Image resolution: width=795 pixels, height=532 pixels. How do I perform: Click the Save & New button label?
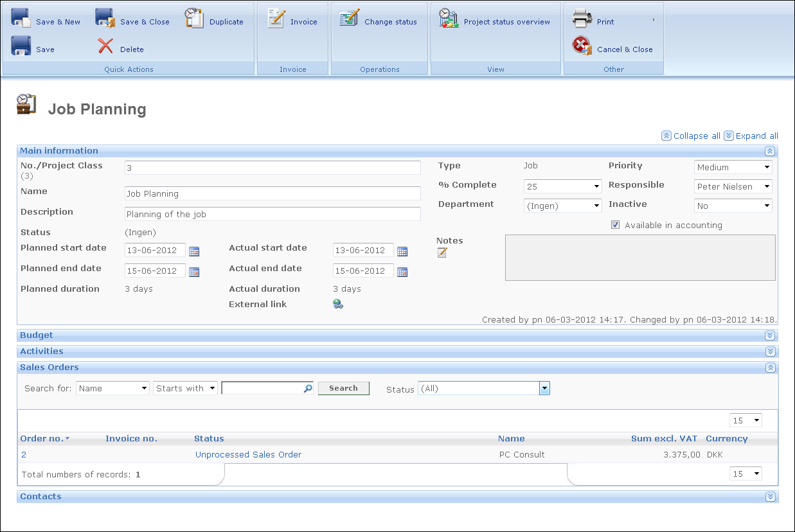(x=58, y=22)
